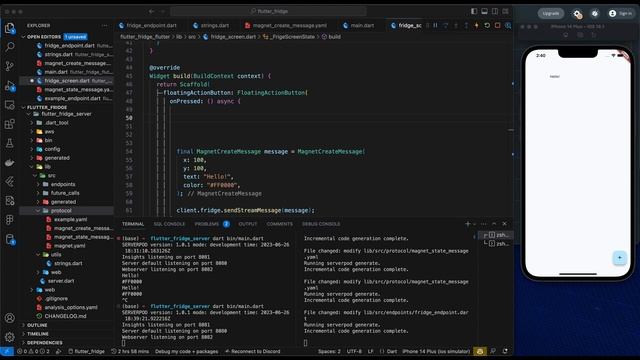Click the Spaces: 2 indentation setting
Viewport: 640px width, 360px height.
329,351
